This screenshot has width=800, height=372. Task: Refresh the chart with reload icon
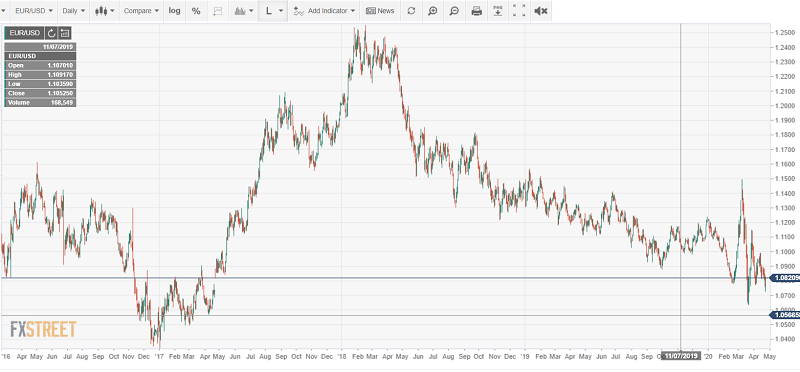[411, 11]
